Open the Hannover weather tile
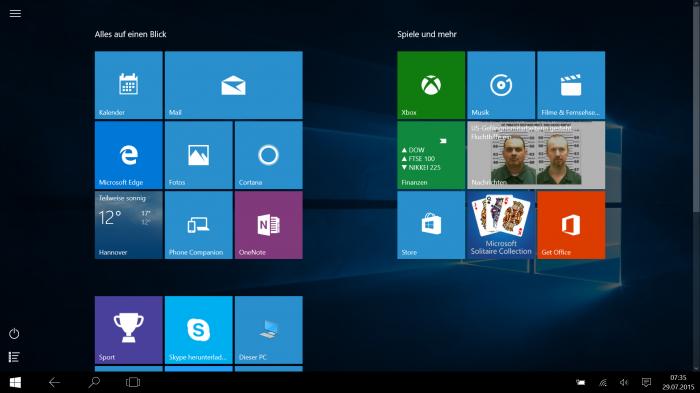Image resolution: width=700 pixels, height=393 pixels. coord(129,225)
